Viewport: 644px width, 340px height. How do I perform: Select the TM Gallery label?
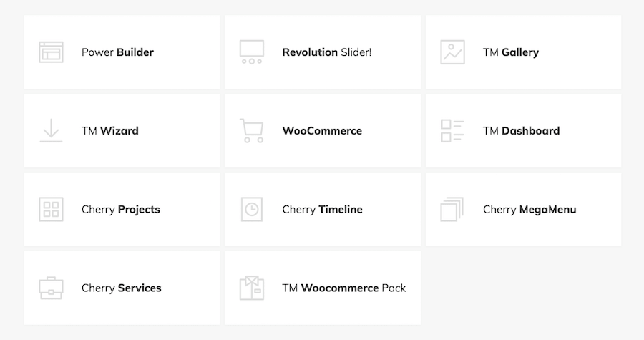tap(511, 52)
